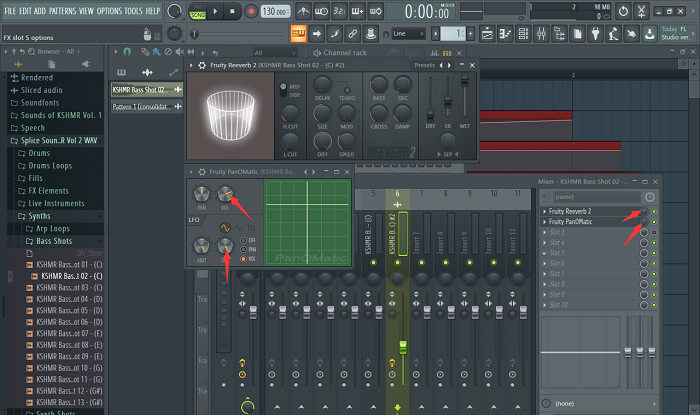This screenshot has width=700, height=415.
Task: Open Fruity Reeverb 2 gear settings icon
Action: coord(201,66)
